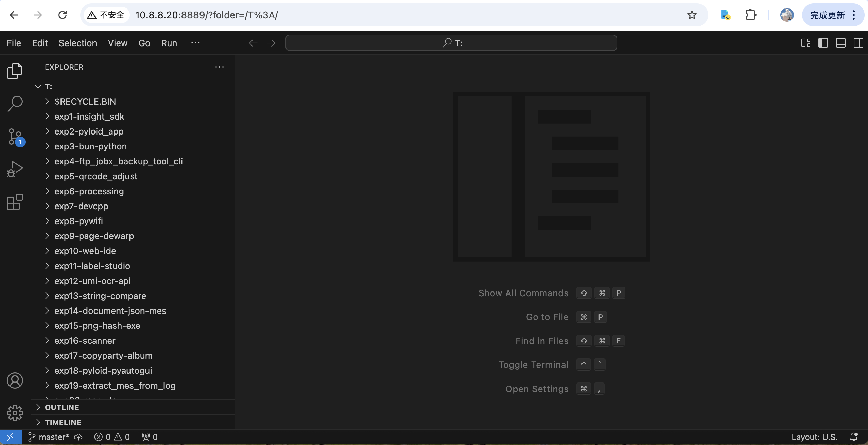Image resolution: width=868 pixels, height=445 pixels.
Task: Expand the exp10-web-ide folder
Action: click(85, 251)
